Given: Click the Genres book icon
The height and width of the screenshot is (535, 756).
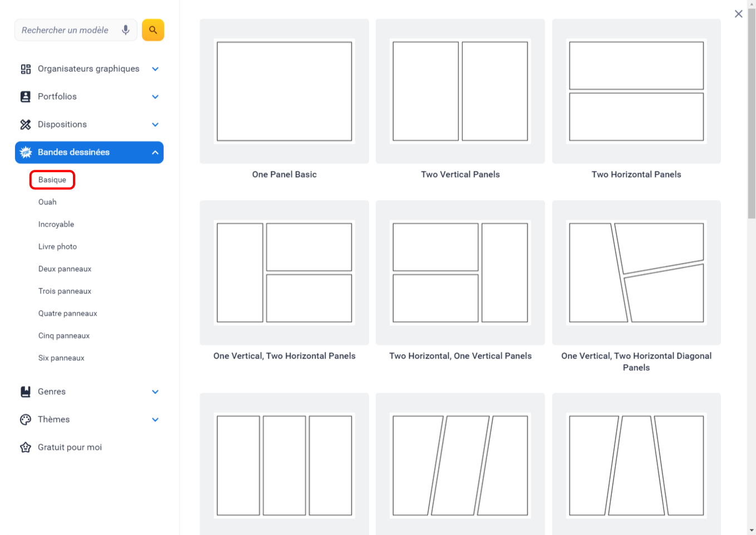Looking at the screenshot, I should (x=26, y=392).
